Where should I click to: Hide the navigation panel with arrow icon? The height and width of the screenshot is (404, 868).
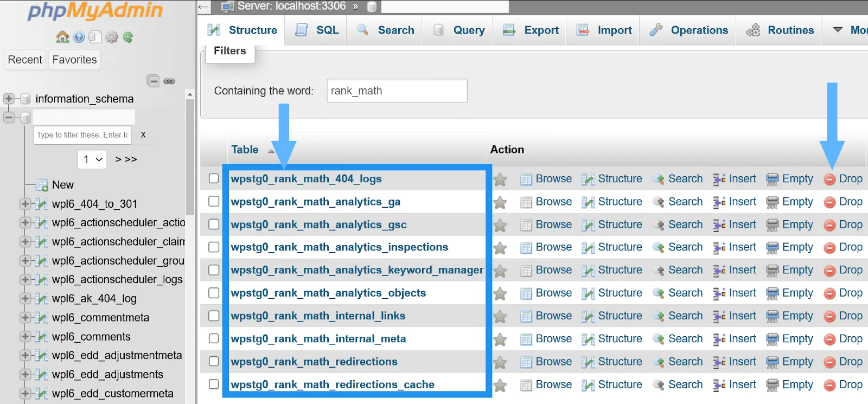click(x=203, y=7)
